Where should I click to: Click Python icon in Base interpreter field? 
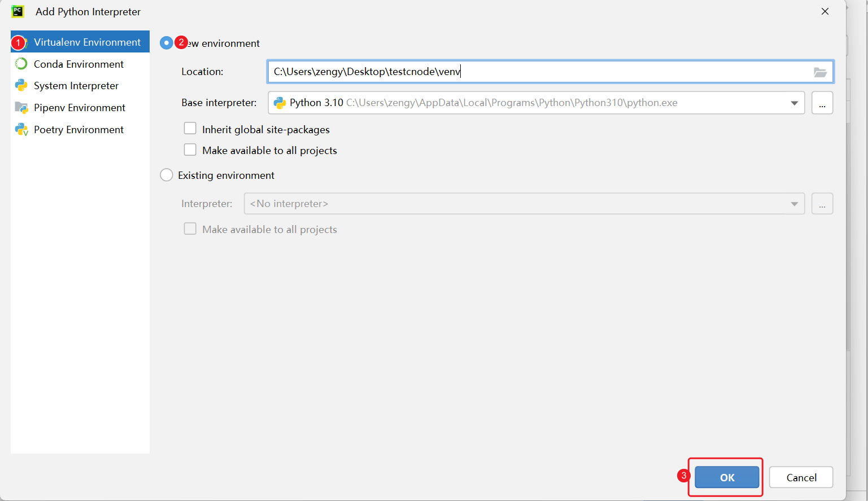280,103
